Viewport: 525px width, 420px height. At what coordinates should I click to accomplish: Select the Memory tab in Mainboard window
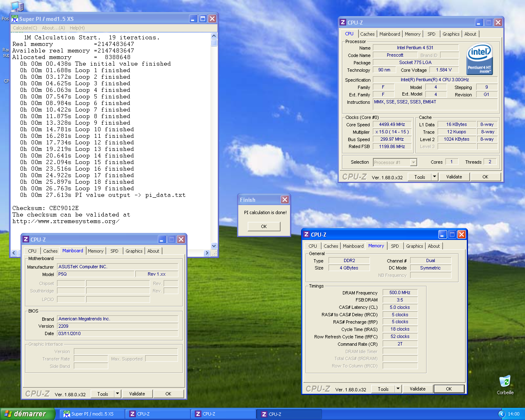point(96,251)
